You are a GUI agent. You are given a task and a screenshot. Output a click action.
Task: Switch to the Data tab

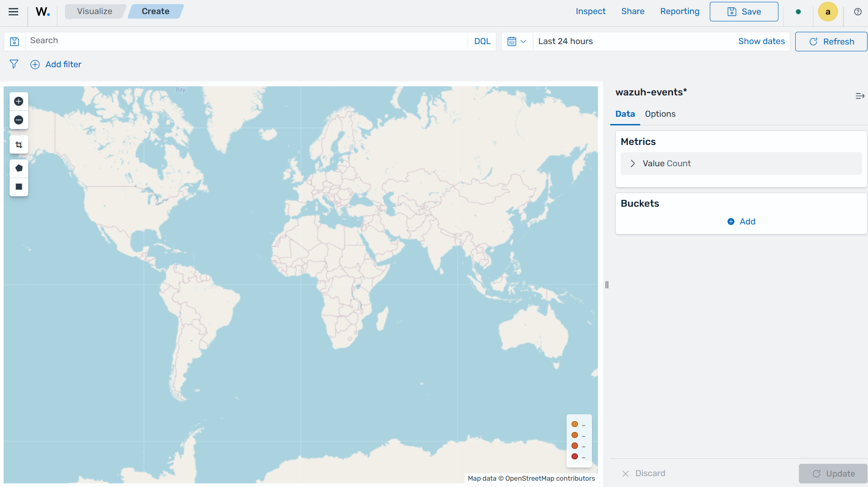pos(625,114)
